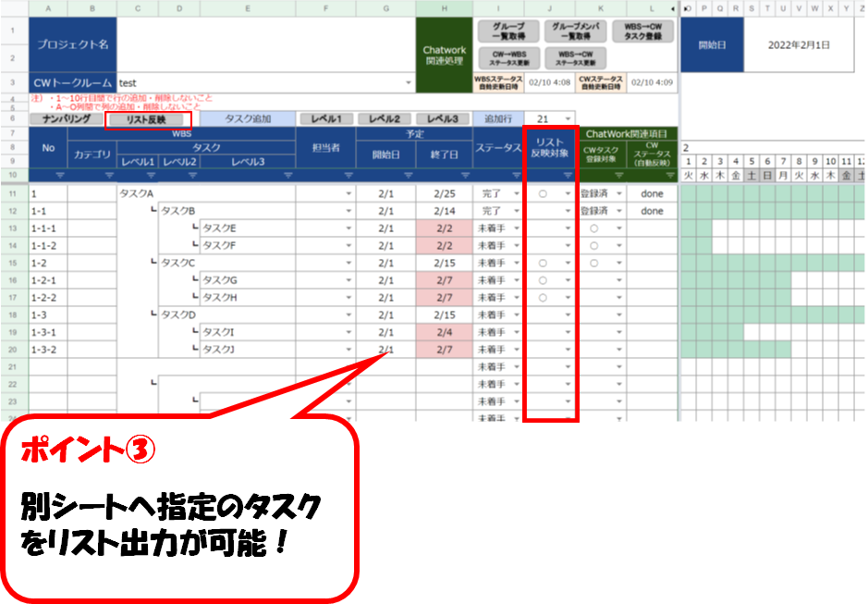Open the CWトークルーム dropdown showing test
Screen dimensions: 868x604
click(409, 83)
